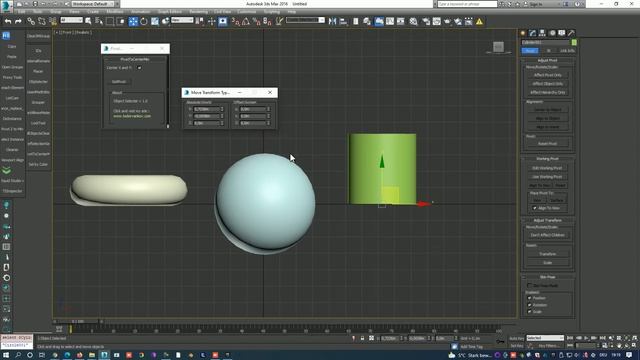This screenshot has width=640, height=360.
Task: Open the Windows Start button
Action: tap(7, 355)
